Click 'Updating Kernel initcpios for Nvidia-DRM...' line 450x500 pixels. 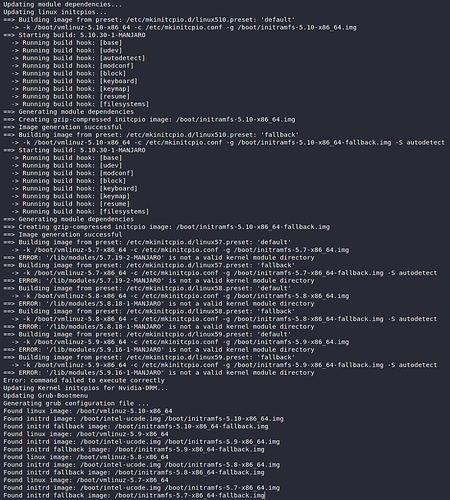coord(86,388)
